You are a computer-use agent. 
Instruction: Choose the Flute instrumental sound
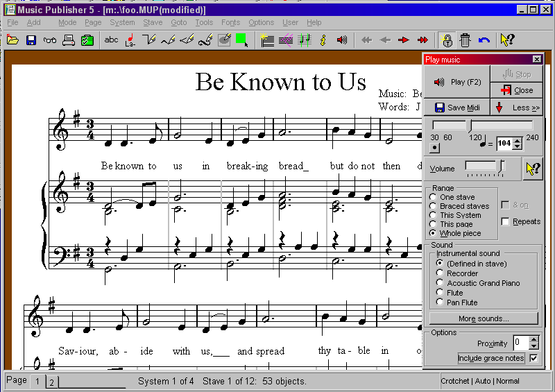440,292
